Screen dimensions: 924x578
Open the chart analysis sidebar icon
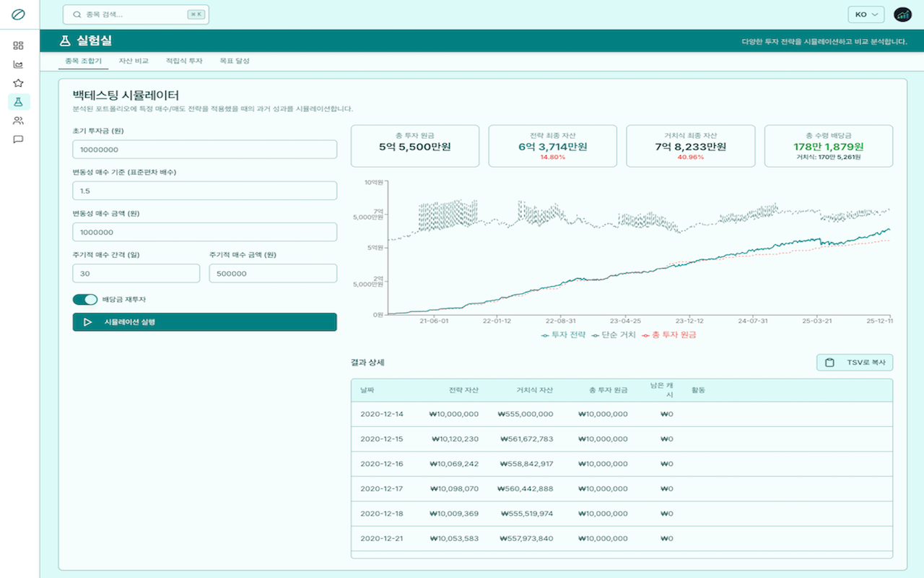pyautogui.click(x=19, y=64)
